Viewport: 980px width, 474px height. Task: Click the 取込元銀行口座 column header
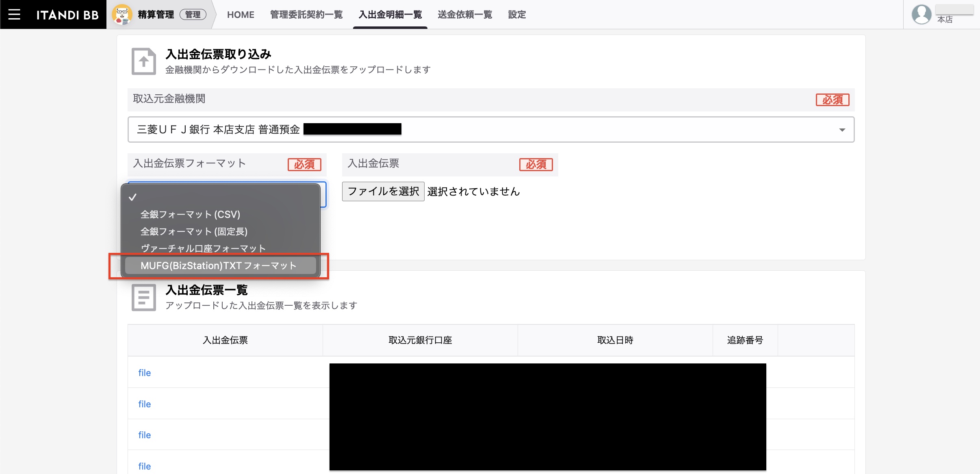click(x=420, y=340)
